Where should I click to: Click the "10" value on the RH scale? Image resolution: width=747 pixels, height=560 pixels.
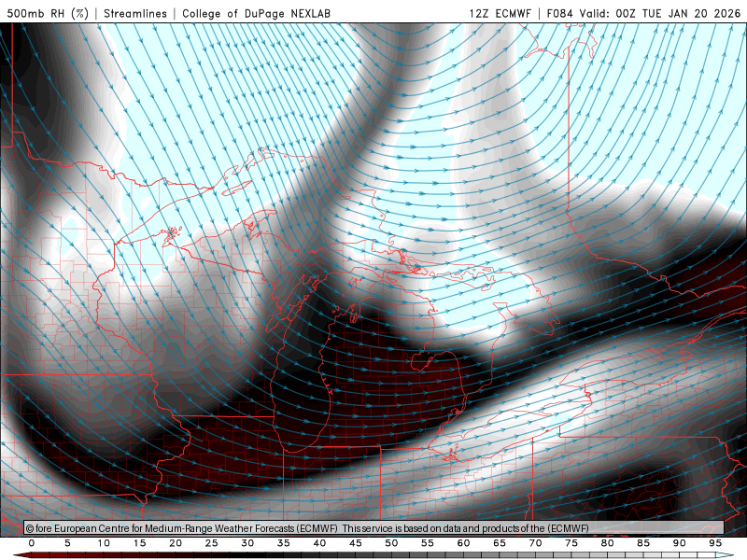point(104,543)
